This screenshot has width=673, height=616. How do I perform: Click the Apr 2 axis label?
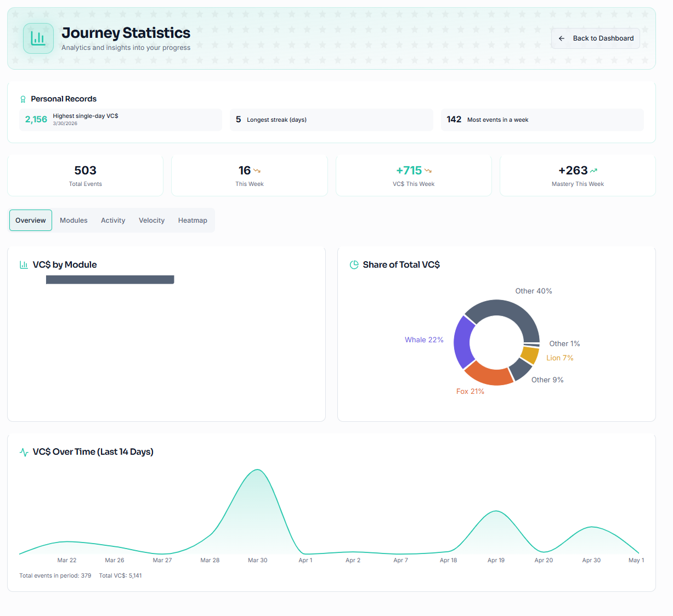[x=353, y=561]
